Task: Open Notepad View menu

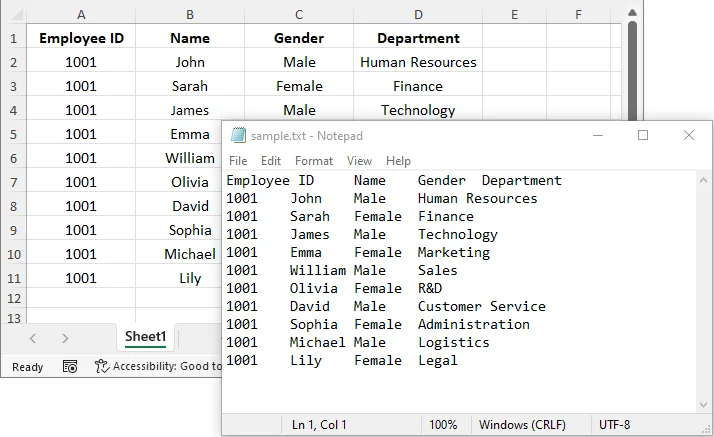Action: (x=359, y=161)
